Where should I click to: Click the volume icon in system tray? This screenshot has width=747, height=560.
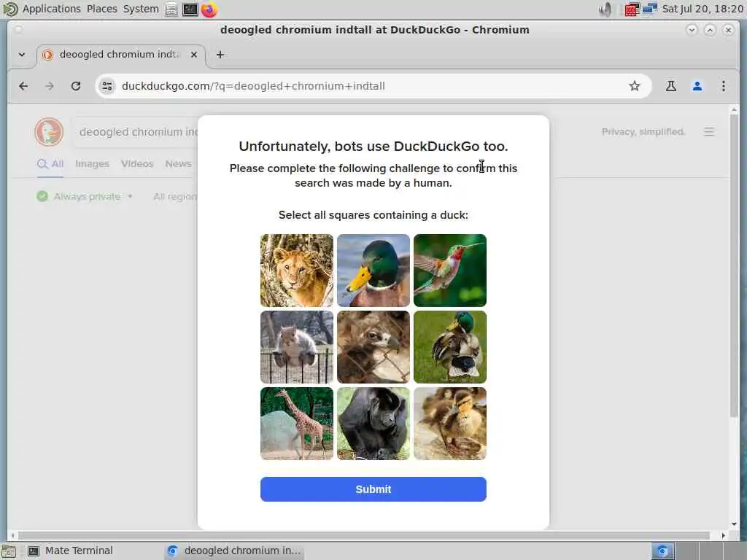605,9
